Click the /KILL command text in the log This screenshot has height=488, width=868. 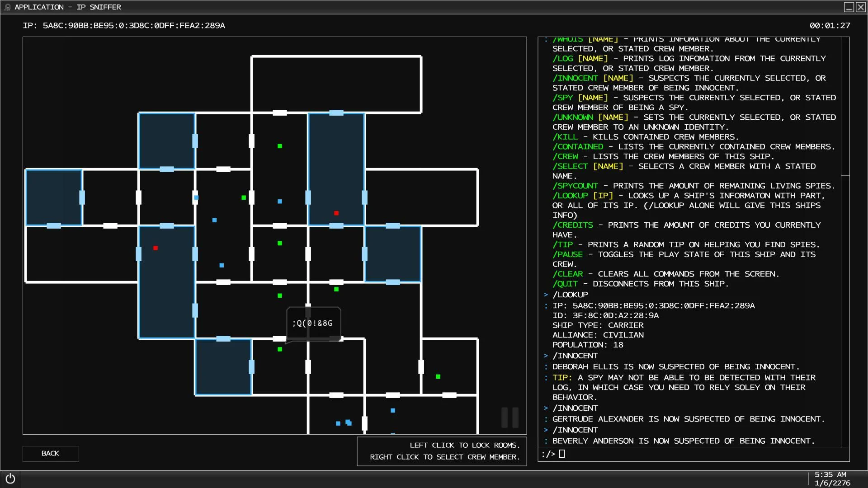point(565,137)
